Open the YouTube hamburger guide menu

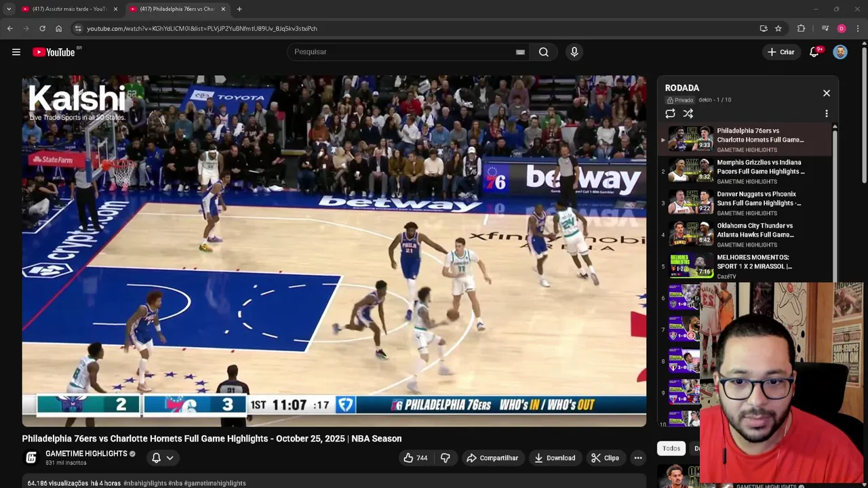(16, 52)
